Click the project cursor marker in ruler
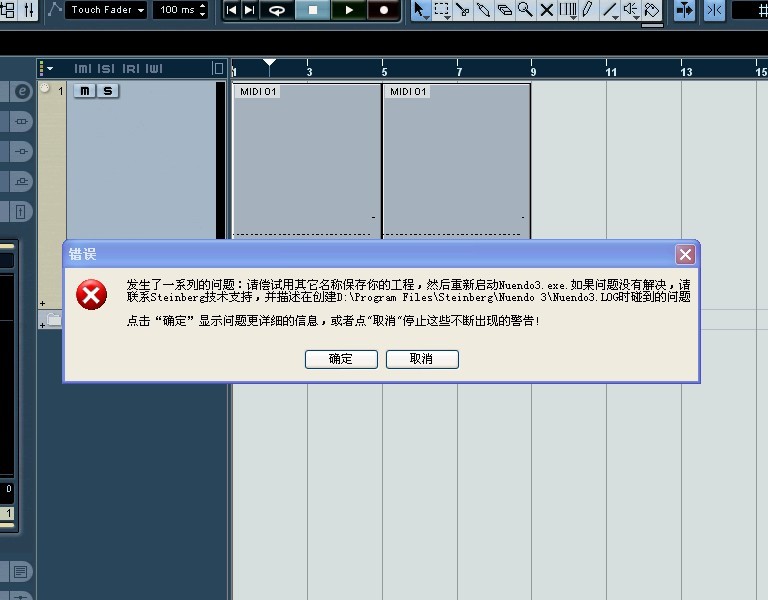This screenshot has width=768, height=600. [x=269, y=63]
